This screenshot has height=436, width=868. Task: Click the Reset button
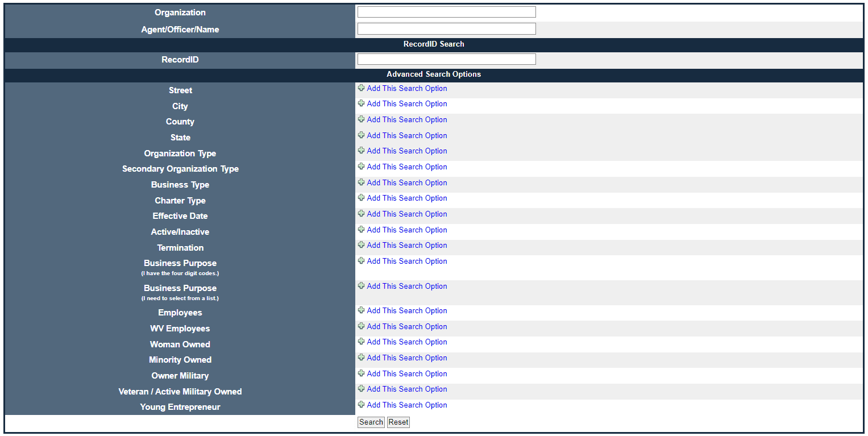click(398, 422)
